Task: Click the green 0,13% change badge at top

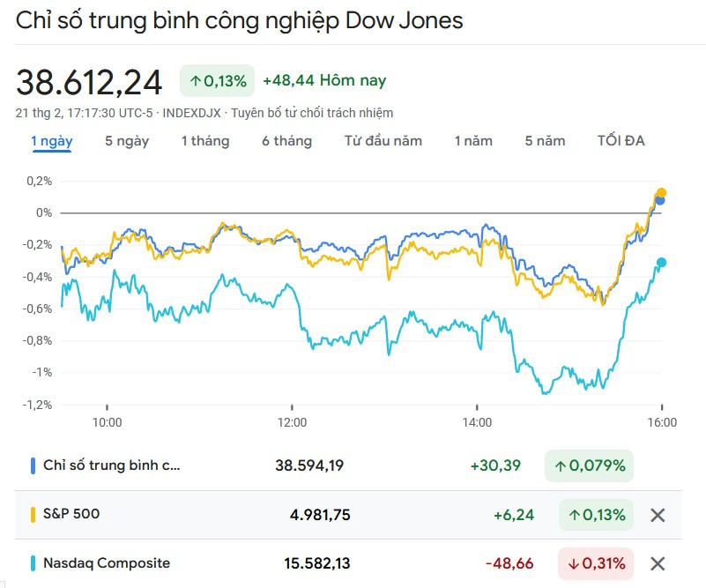Action: [218, 81]
